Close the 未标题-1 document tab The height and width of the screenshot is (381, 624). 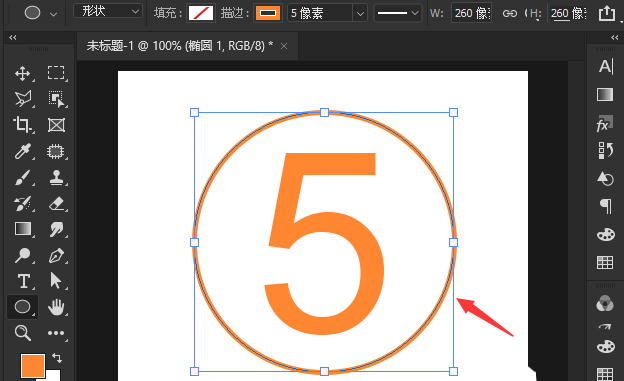pos(284,46)
